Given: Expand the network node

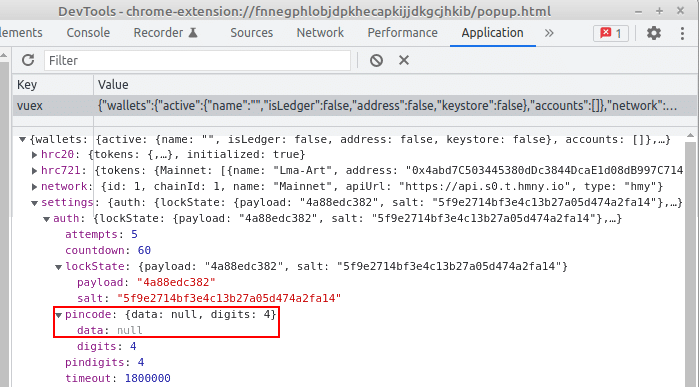Looking at the screenshot, I should point(34,187).
